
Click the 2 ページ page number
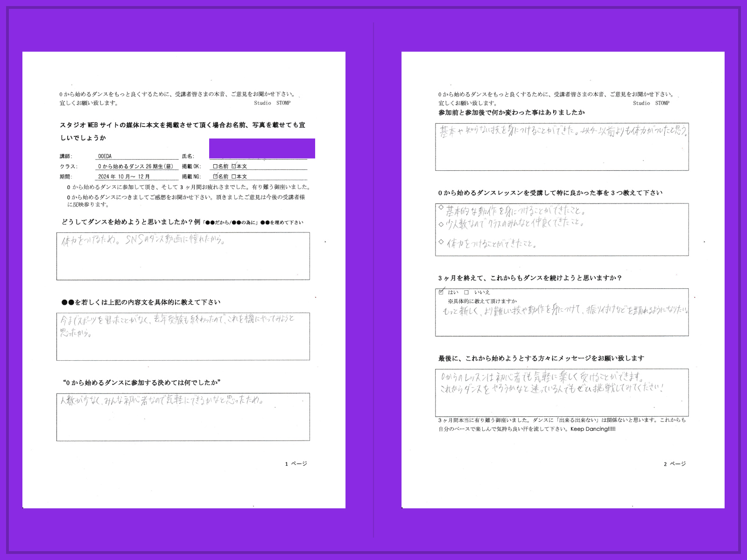675,464
